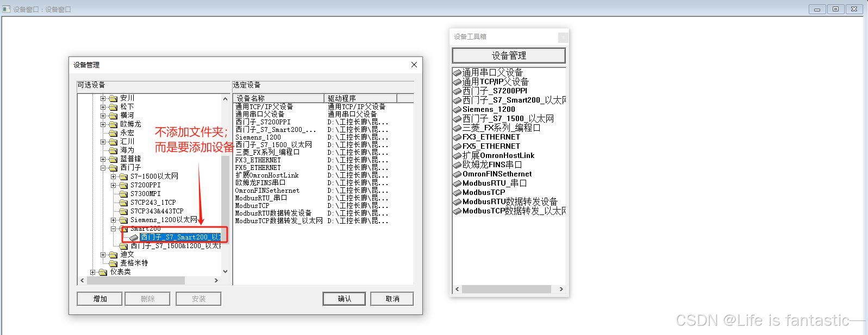Click tree scrollbar down arrow in 可选设备
Viewport: 868px width, 335px height.
225,271
